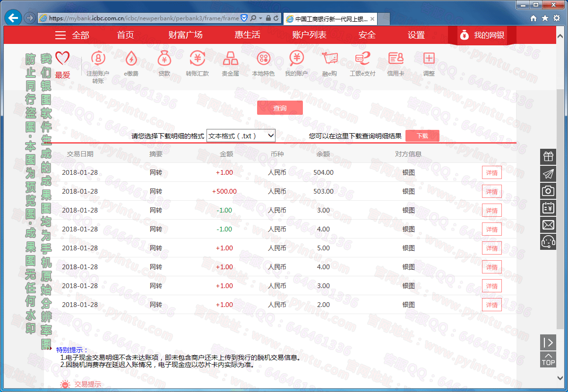
Task: Go to the 首页 menu item
Action: 125,35
